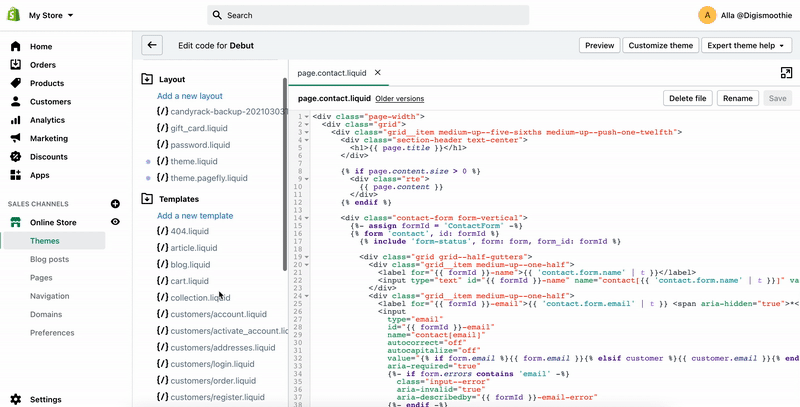Fold code at line 14 arrow
The image size is (800, 407).
(x=307, y=218)
